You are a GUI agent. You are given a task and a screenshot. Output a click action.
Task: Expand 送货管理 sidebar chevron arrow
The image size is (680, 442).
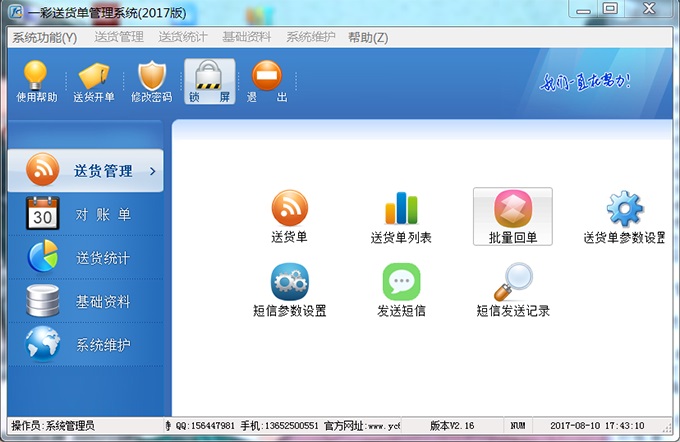click(x=153, y=171)
